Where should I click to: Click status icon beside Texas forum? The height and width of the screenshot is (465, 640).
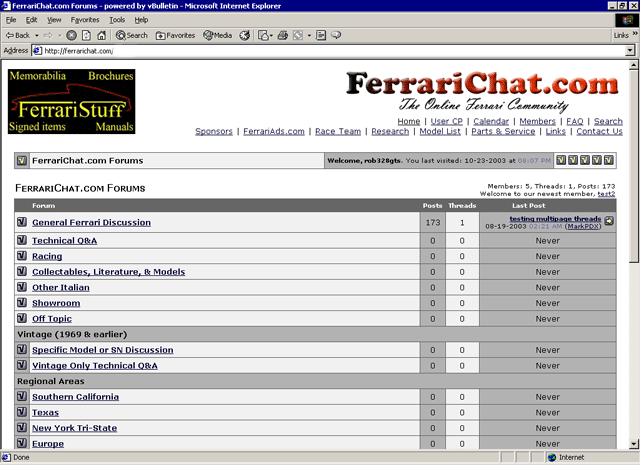22,412
